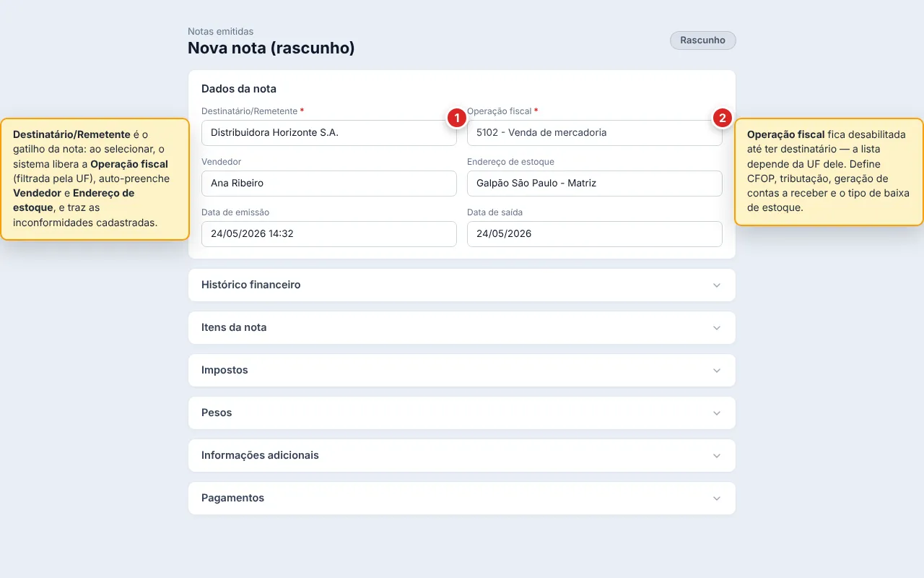Image resolution: width=924 pixels, height=578 pixels.
Task: Click the Pagamentos section title
Action: point(232,498)
